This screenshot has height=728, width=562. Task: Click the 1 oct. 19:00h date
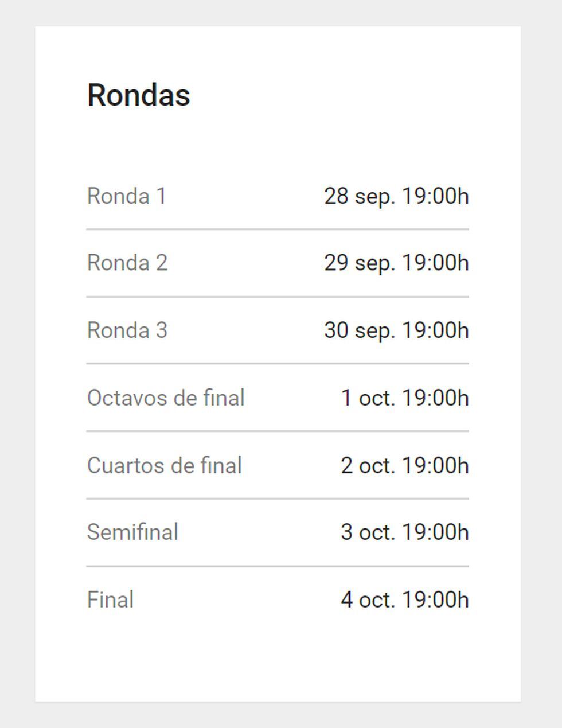404,398
